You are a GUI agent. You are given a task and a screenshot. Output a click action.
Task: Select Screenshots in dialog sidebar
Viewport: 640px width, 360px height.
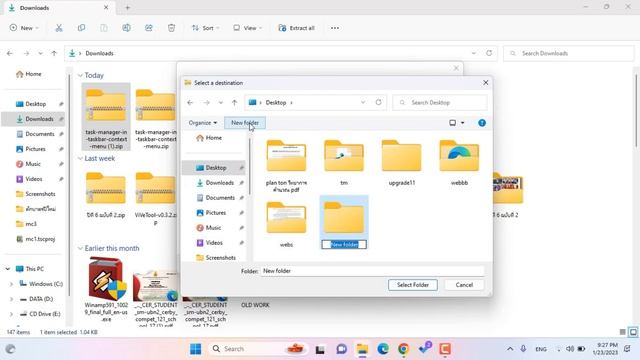pyautogui.click(x=220, y=258)
